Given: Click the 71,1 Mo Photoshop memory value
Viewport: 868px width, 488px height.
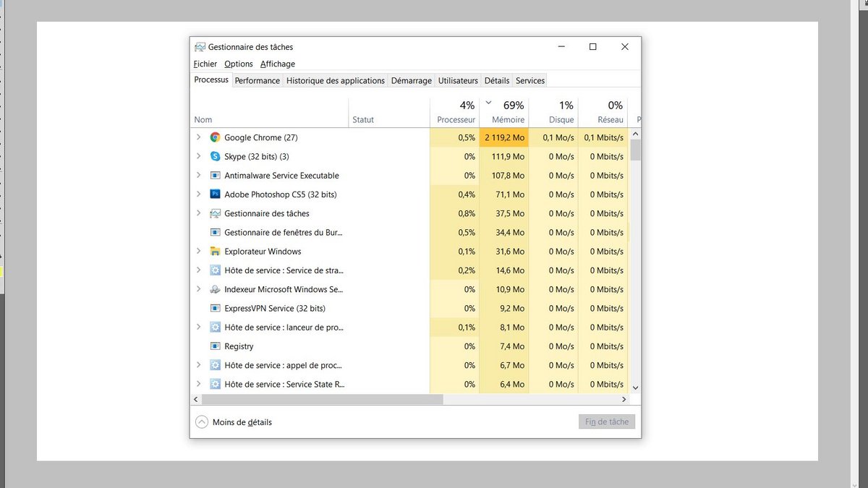Looking at the screenshot, I should point(510,194).
